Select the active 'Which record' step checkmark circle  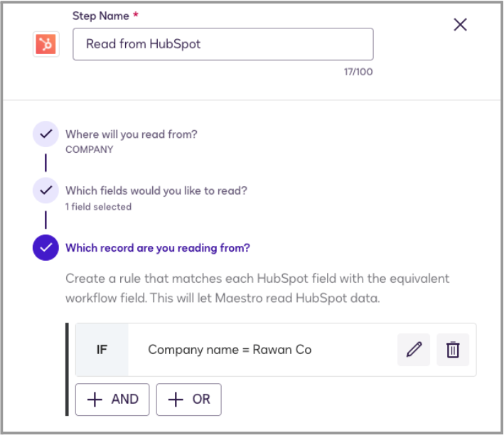45,247
